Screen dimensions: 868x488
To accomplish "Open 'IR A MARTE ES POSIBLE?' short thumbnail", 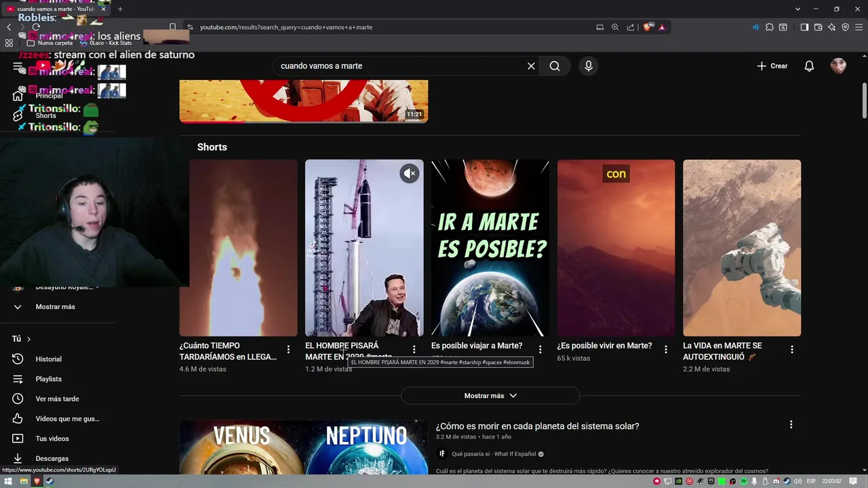I will point(490,248).
